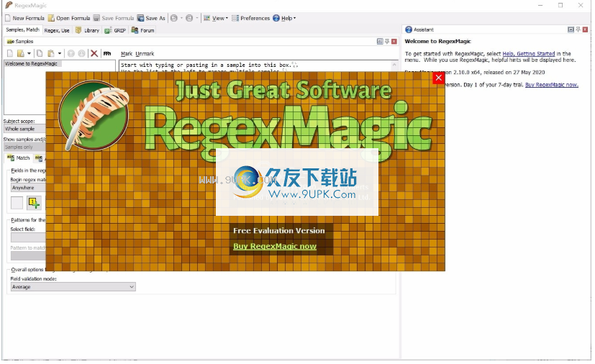Viewport: 595px width, 364px height.
Task: Maximize the Samples panel
Action: click(x=380, y=42)
